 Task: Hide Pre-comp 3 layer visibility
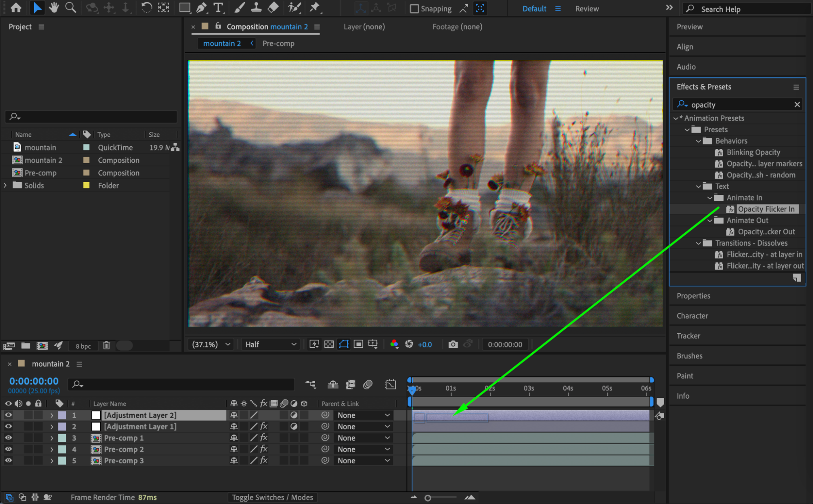(8, 460)
